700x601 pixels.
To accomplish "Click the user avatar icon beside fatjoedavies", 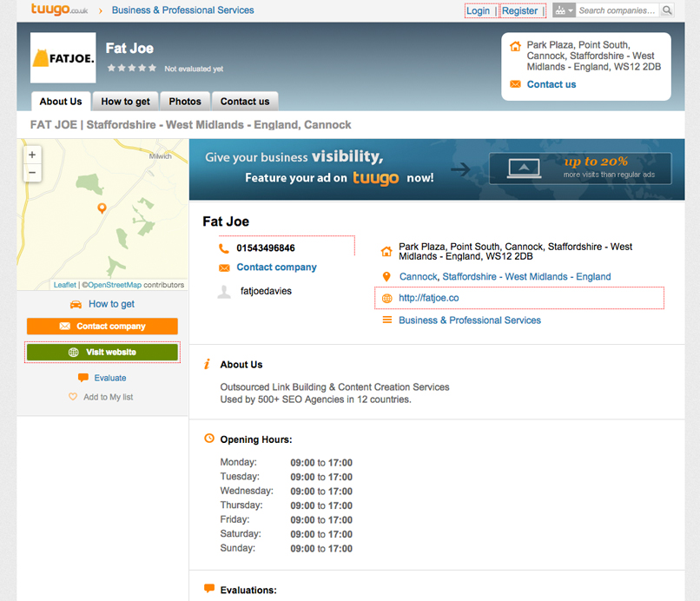I will (224, 292).
